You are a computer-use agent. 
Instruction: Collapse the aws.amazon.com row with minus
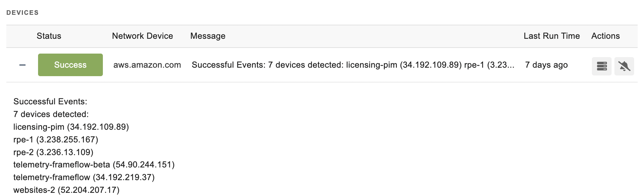[x=23, y=65]
